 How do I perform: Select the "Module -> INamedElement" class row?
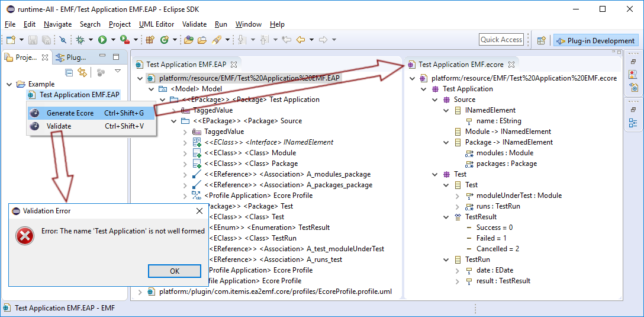click(503, 132)
